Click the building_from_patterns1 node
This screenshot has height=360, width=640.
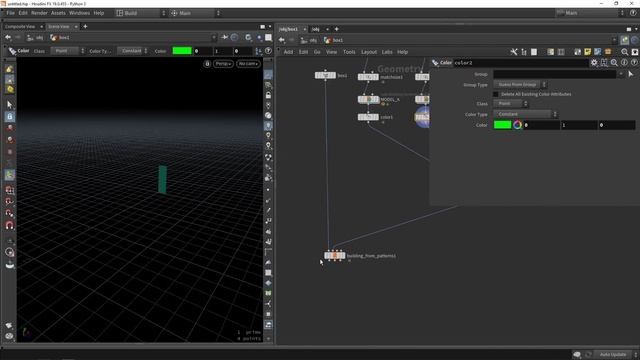tap(335, 256)
